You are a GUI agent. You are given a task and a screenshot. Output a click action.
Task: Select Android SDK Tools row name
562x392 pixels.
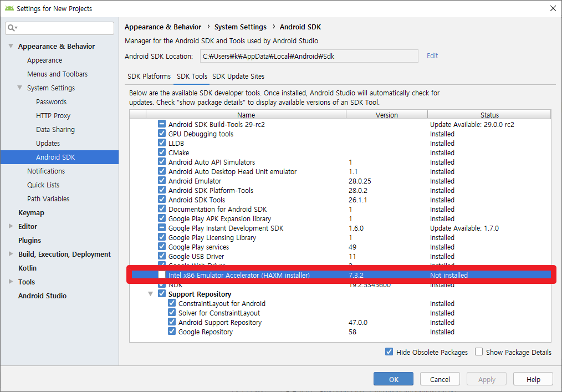tap(197, 200)
